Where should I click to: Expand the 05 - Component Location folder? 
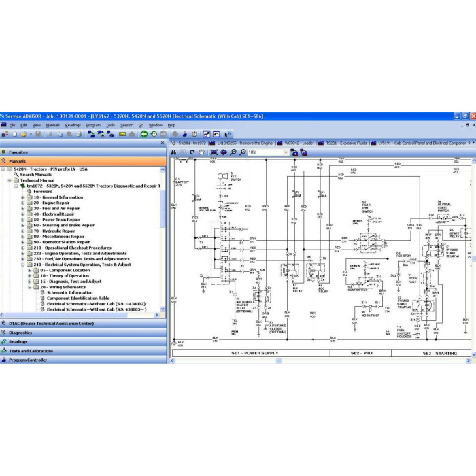pos(29,270)
